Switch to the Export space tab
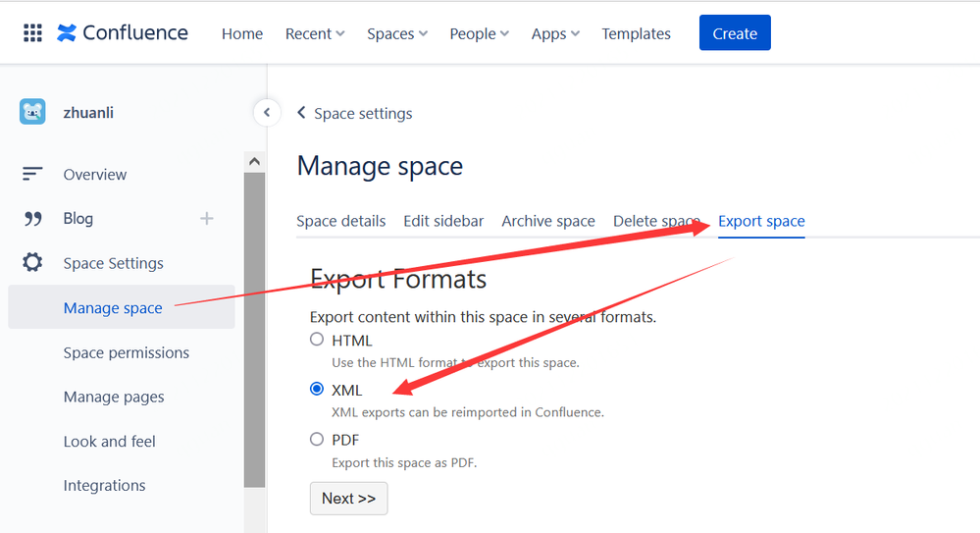980x533 pixels. point(761,221)
